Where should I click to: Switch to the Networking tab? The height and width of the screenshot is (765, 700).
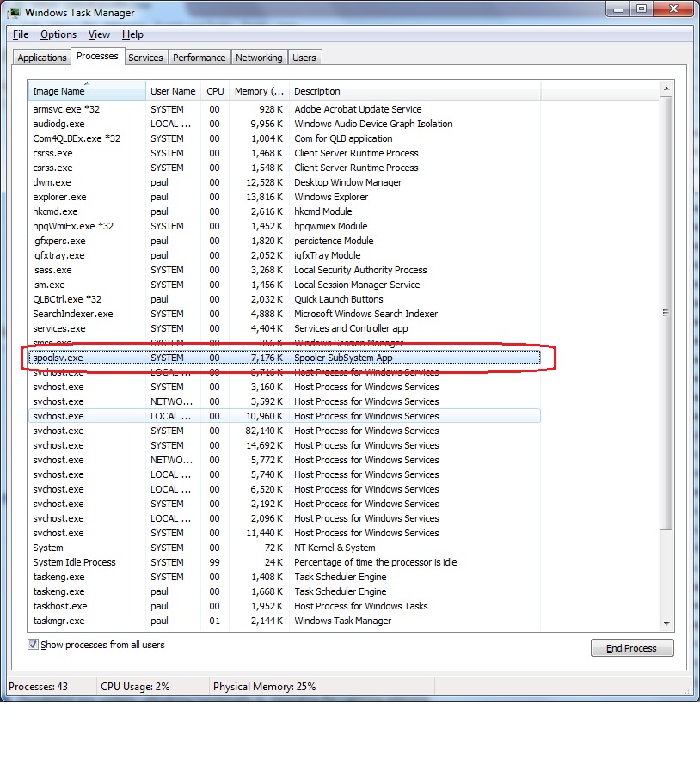259,58
